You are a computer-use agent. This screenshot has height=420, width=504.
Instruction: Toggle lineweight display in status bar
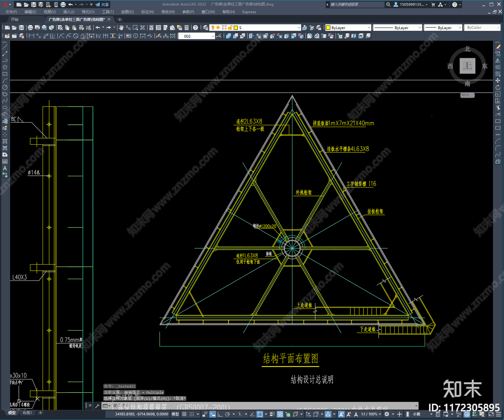(272, 414)
